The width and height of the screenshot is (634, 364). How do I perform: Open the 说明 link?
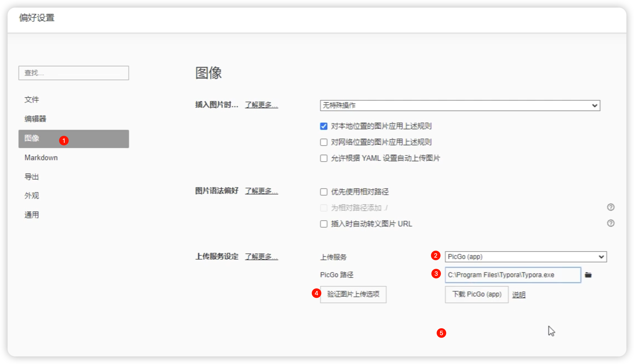coord(518,295)
